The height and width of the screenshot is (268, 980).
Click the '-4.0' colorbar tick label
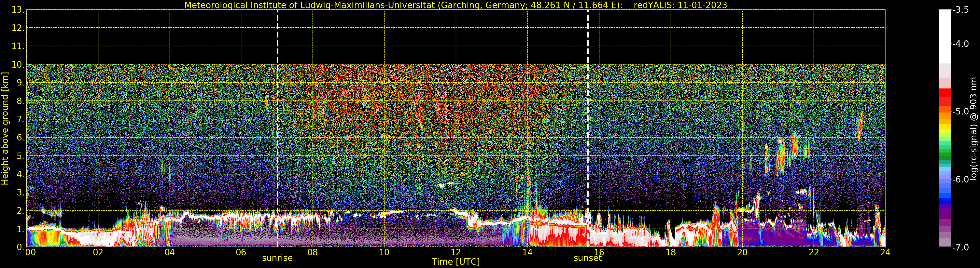click(960, 44)
